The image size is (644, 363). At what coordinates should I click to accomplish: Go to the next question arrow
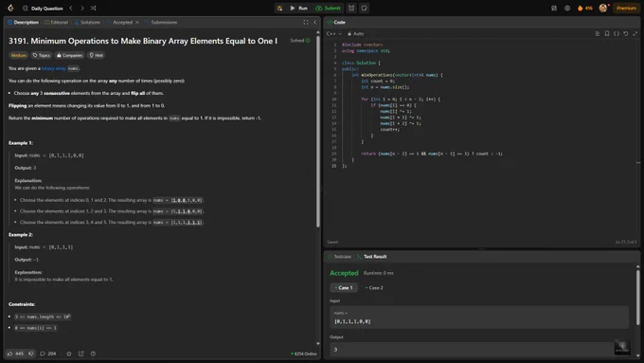(x=82, y=8)
